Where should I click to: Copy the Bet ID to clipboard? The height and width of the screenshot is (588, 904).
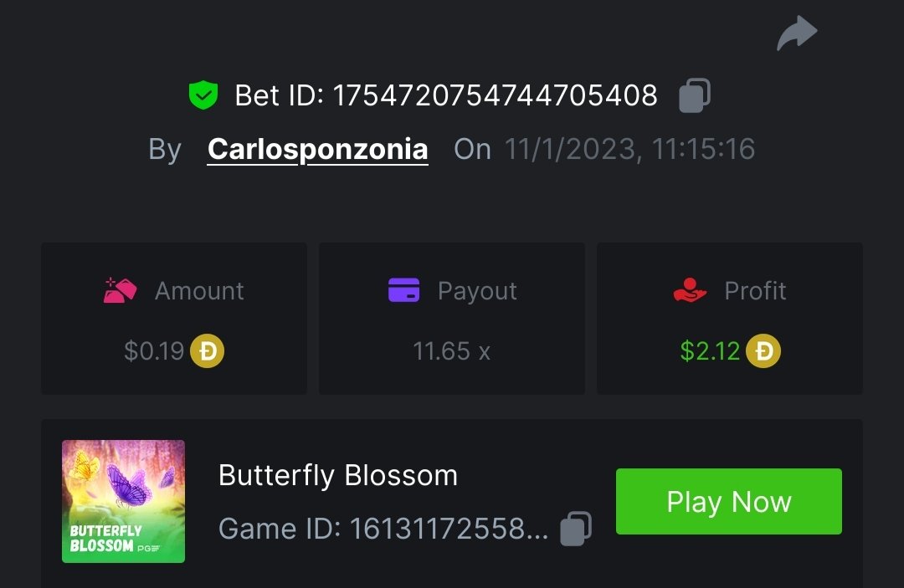(x=694, y=95)
